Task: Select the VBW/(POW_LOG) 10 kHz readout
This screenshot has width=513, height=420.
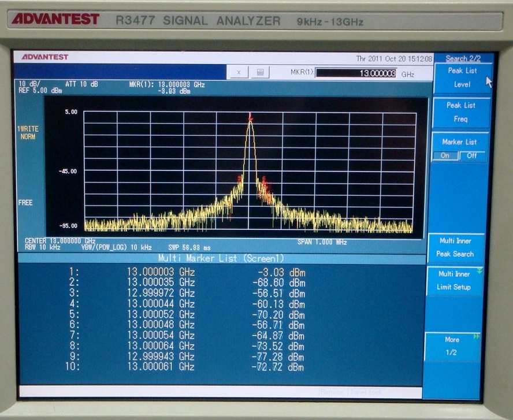Action: click(x=117, y=248)
